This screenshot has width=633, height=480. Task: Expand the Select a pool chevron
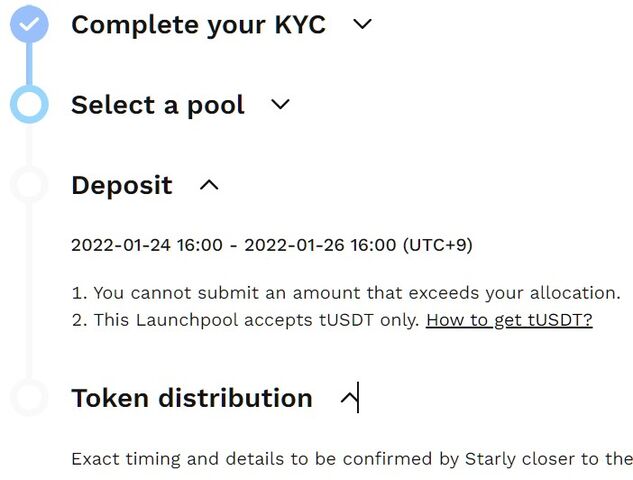point(280,104)
